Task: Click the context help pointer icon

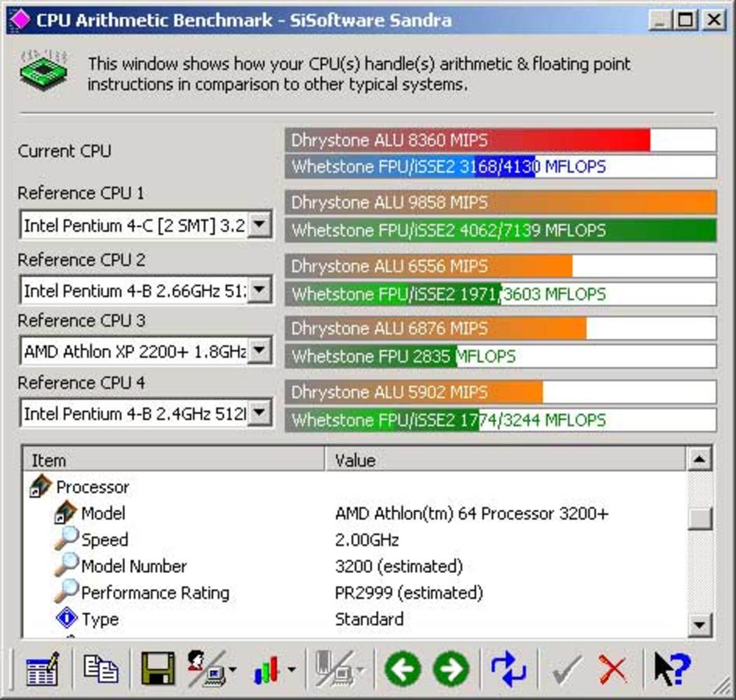Action: (x=672, y=669)
